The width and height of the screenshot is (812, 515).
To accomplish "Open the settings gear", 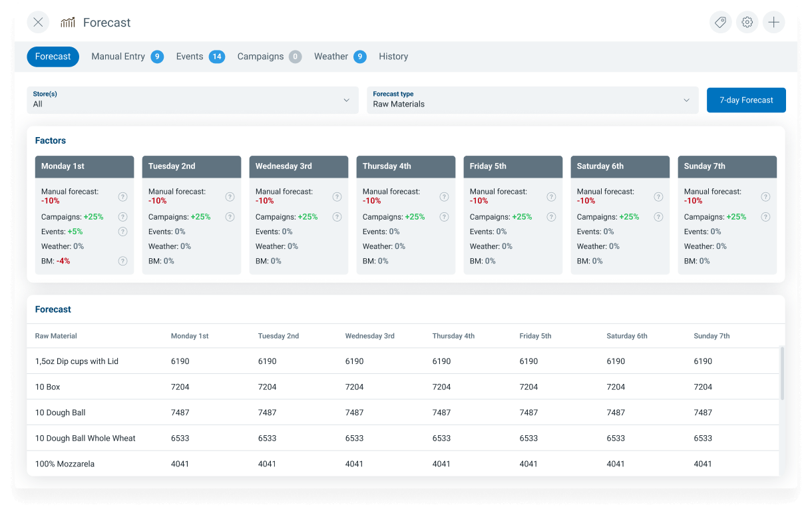I will point(747,22).
